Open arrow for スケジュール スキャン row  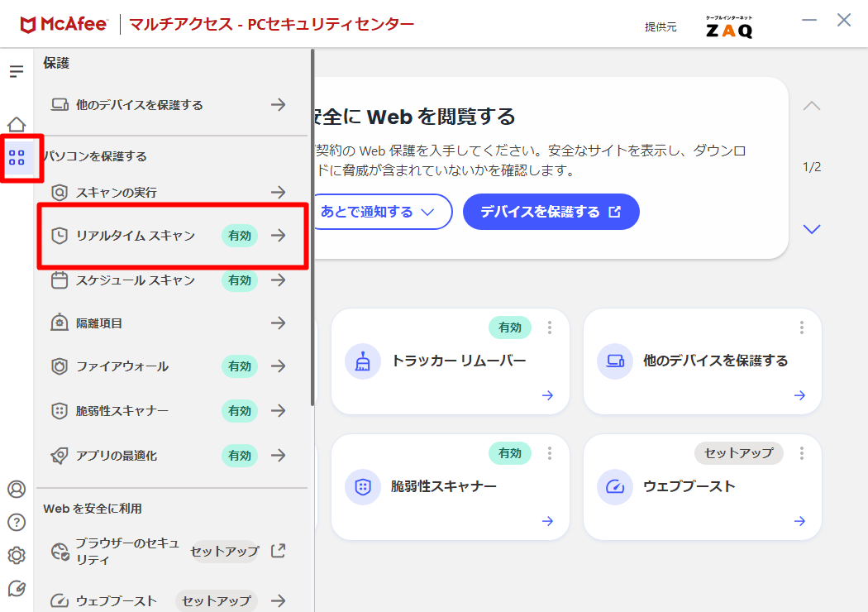pyautogui.click(x=278, y=280)
